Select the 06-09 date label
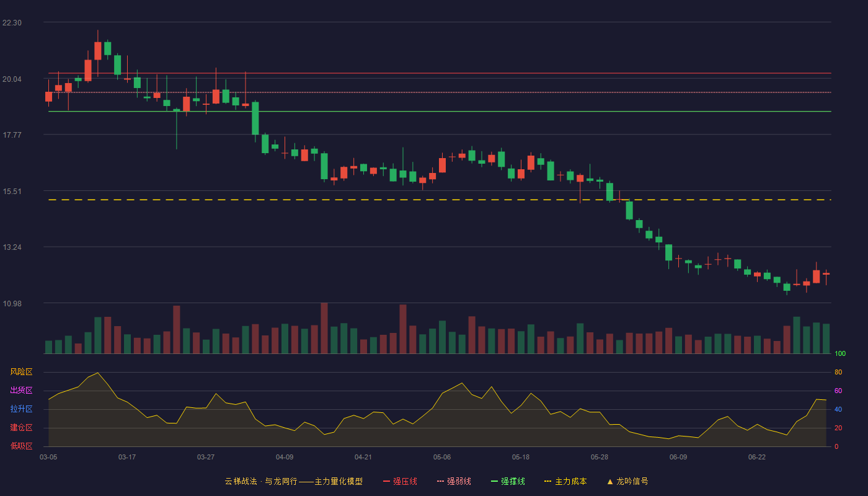The image size is (868, 496). [x=678, y=457]
